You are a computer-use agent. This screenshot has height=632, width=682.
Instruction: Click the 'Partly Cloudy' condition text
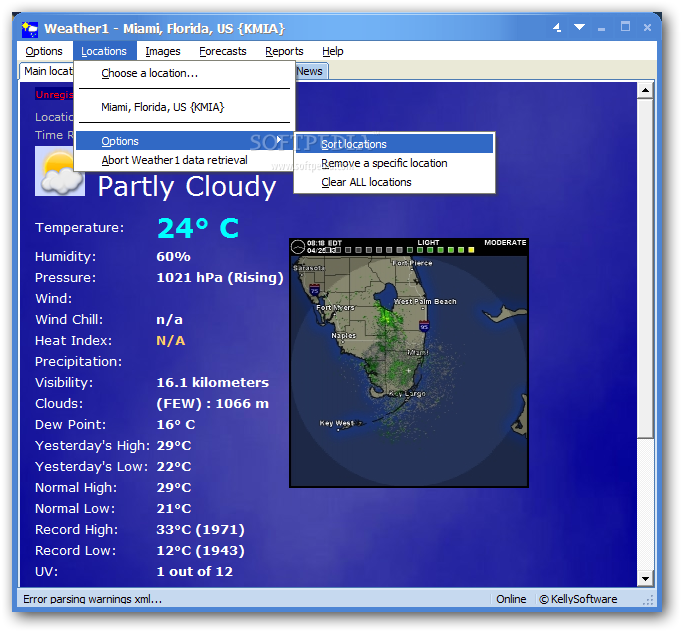click(x=187, y=187)
